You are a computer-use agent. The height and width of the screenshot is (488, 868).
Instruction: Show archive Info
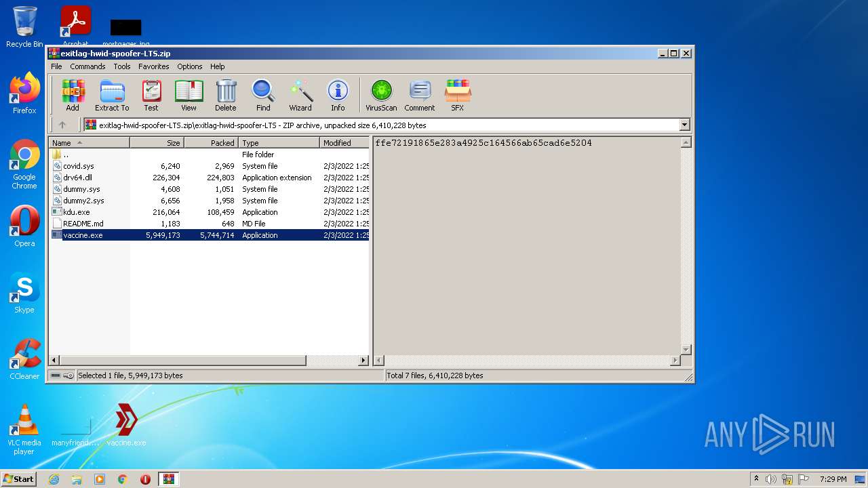click(338, 95)
